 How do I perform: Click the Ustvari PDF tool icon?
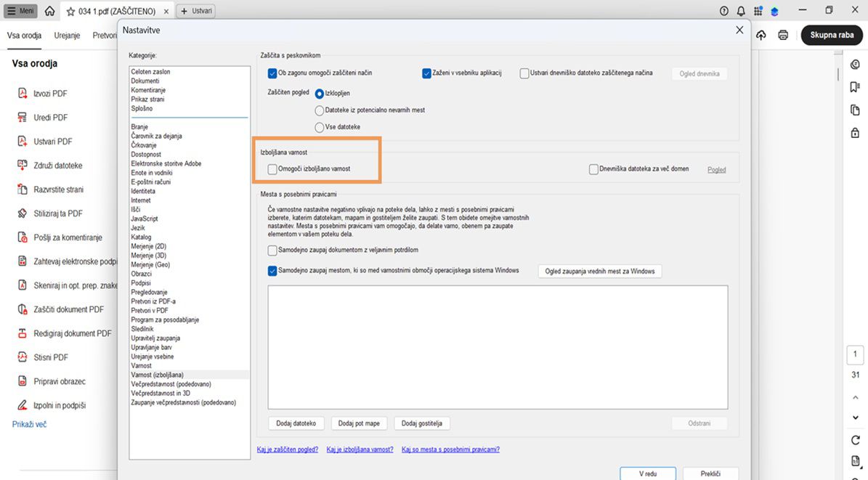pyautogui.click(x=22, y=141)
